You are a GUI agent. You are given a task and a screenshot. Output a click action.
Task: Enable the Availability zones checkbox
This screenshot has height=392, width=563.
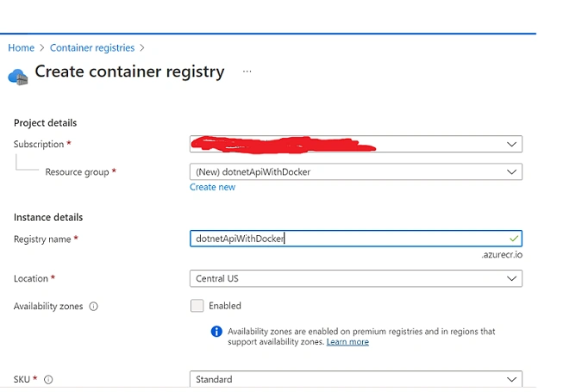tap(197, 306)
